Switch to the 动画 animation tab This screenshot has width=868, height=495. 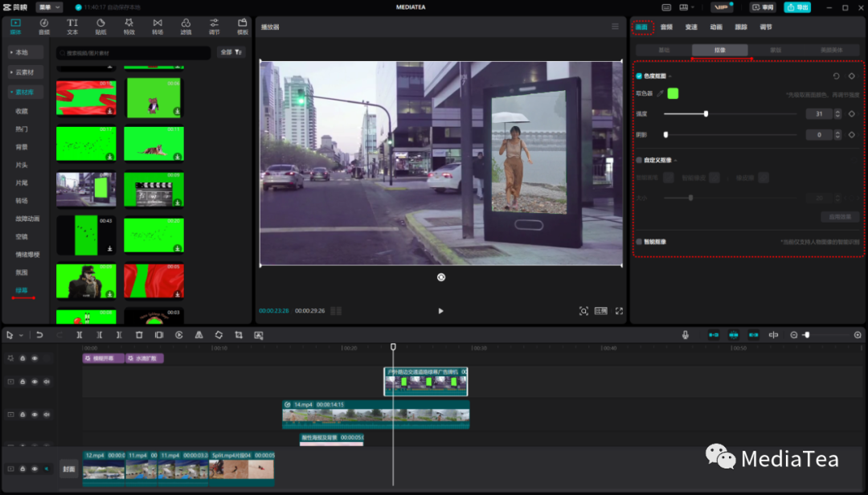(x=715, y=27)
